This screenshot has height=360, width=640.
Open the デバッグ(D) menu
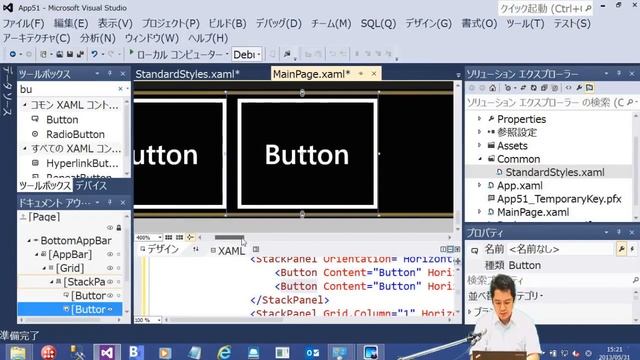pos(278,24)
